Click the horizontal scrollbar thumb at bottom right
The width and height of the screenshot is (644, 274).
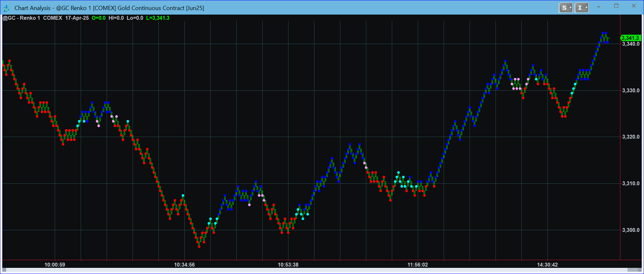click(632, 270)
